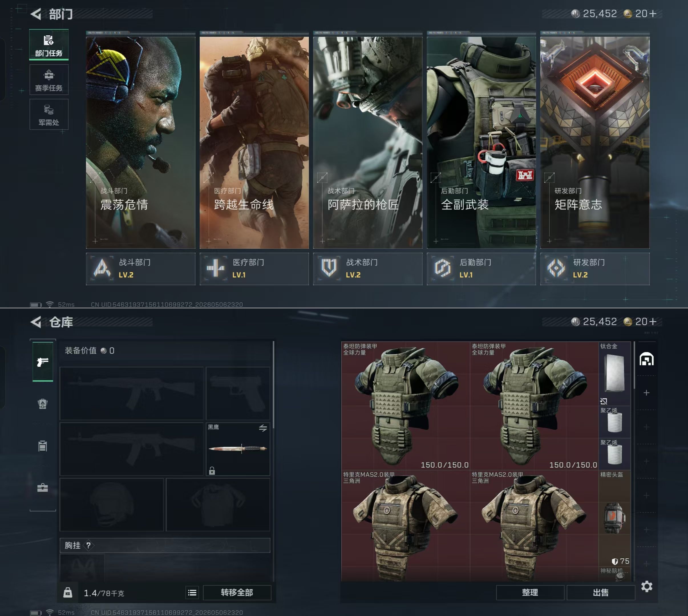Select the chest rig tab in 仓库 sidebar
The width and height of the screenshot is (688, 616).
click(43, 446)
